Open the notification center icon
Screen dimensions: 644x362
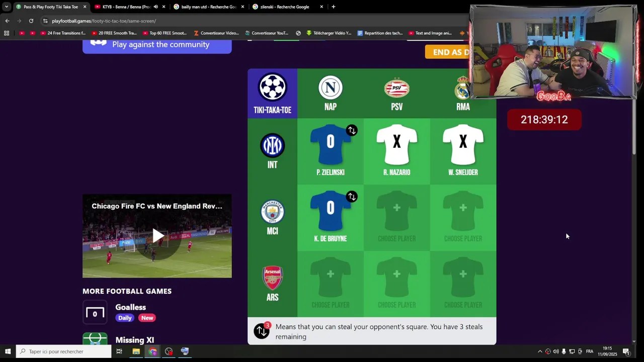coord(626,351)
